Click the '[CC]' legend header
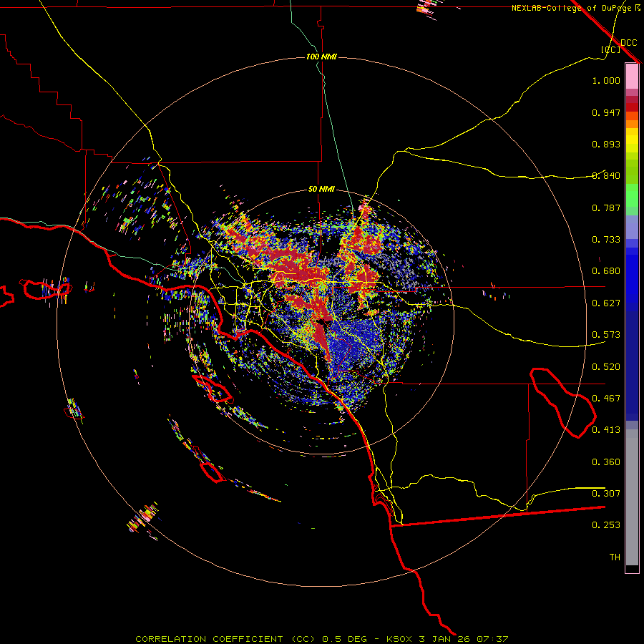644x644 pixels. [610, 49]
